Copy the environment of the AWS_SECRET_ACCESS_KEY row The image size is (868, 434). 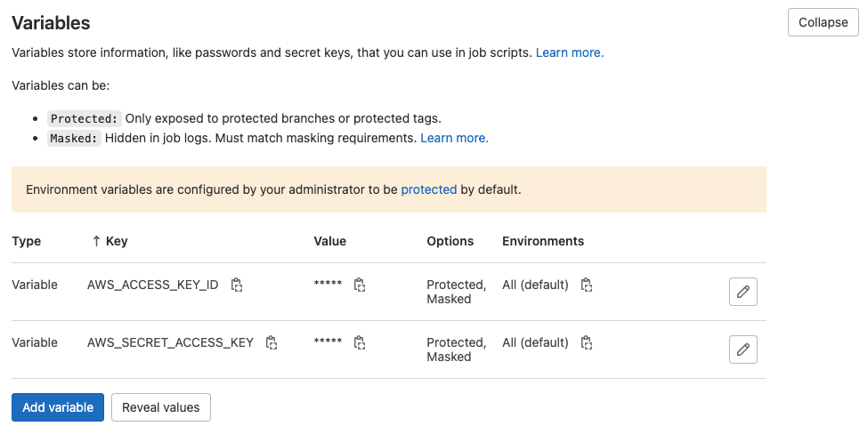(x=586, y=342)
